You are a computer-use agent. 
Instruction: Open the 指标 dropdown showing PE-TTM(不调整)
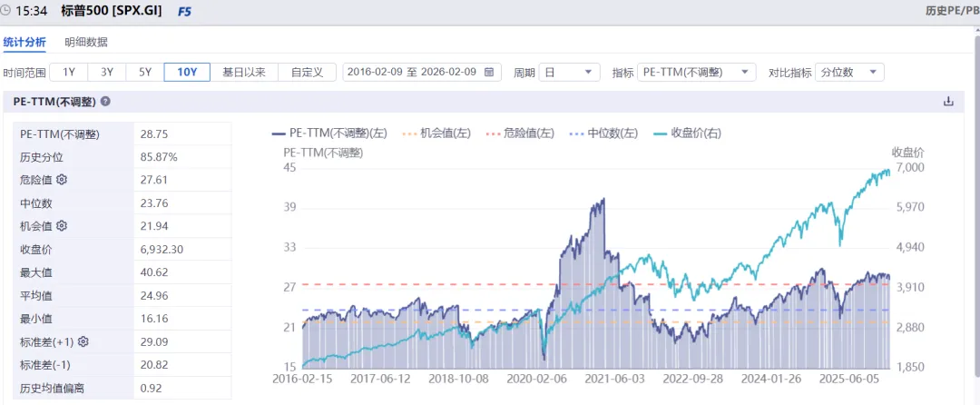[696, 72]
